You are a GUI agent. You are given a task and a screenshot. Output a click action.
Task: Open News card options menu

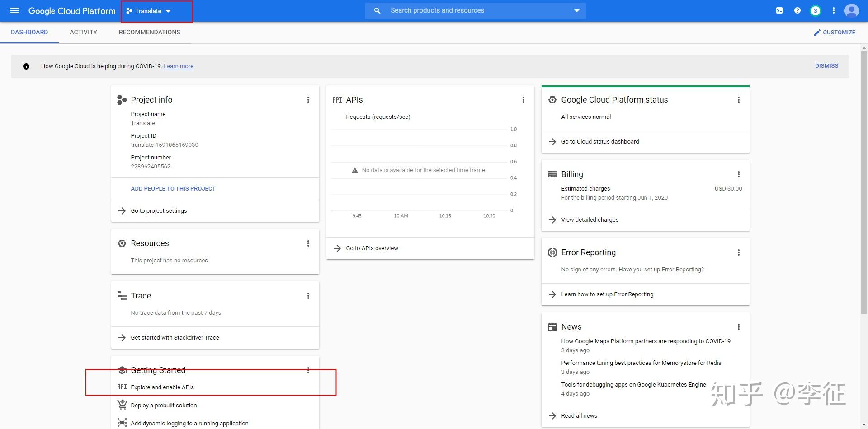coord(739,327)
